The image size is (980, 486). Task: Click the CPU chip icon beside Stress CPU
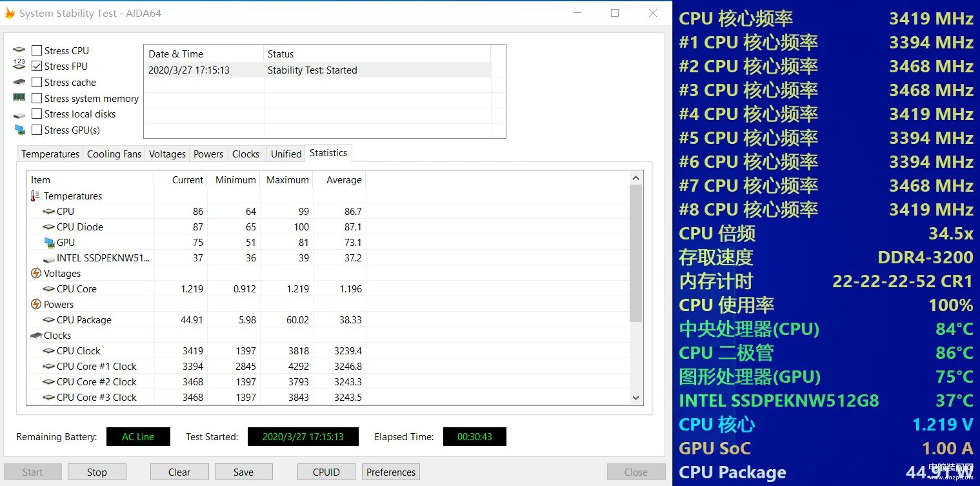pyautogui.click(x=21, y=50)
